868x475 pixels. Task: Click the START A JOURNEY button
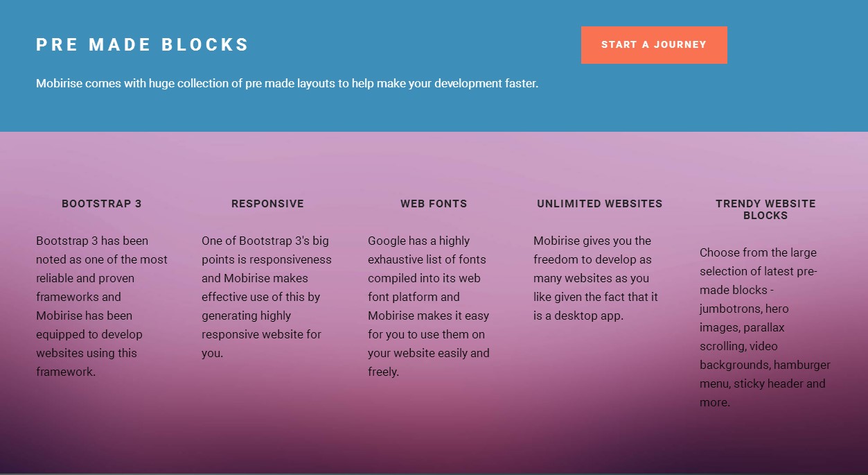654,45
